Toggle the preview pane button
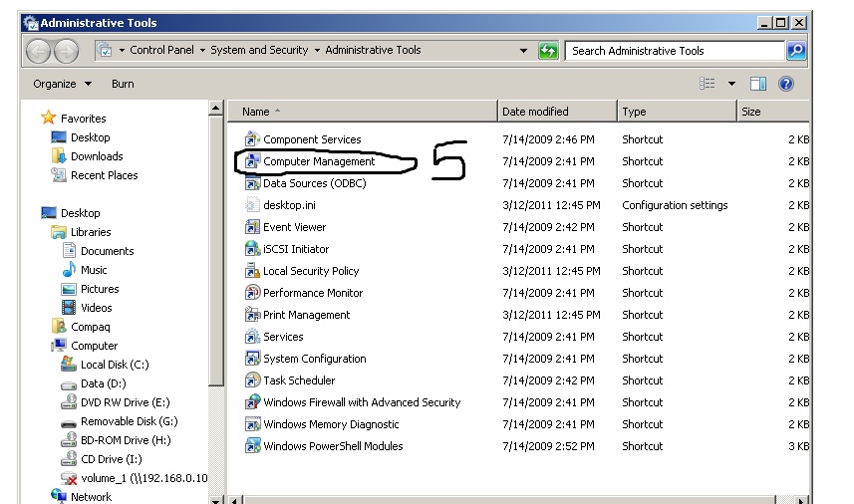 pyautogui.click(x=758, y=84)
